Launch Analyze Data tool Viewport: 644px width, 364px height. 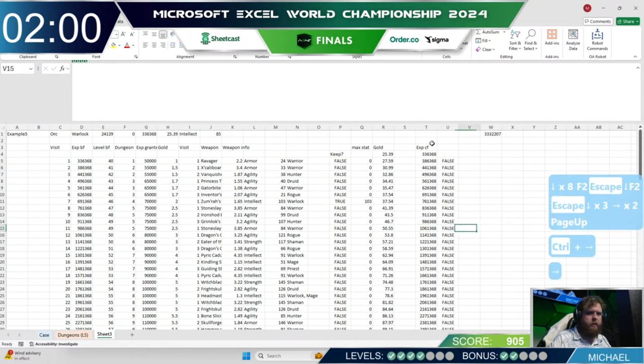point(573,40)
